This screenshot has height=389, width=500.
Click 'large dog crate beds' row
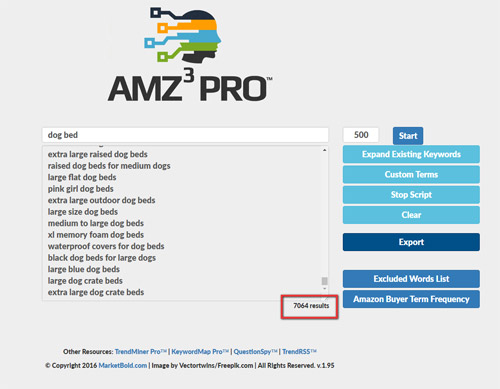pyautogui.click(x=85, y=281)
